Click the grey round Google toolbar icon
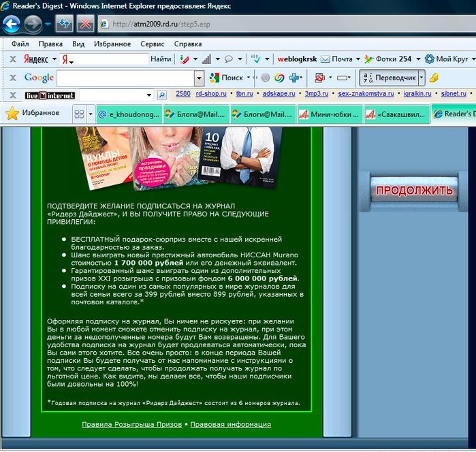The width and height of the screenshot is (476, 452). [x=265, y=78]
